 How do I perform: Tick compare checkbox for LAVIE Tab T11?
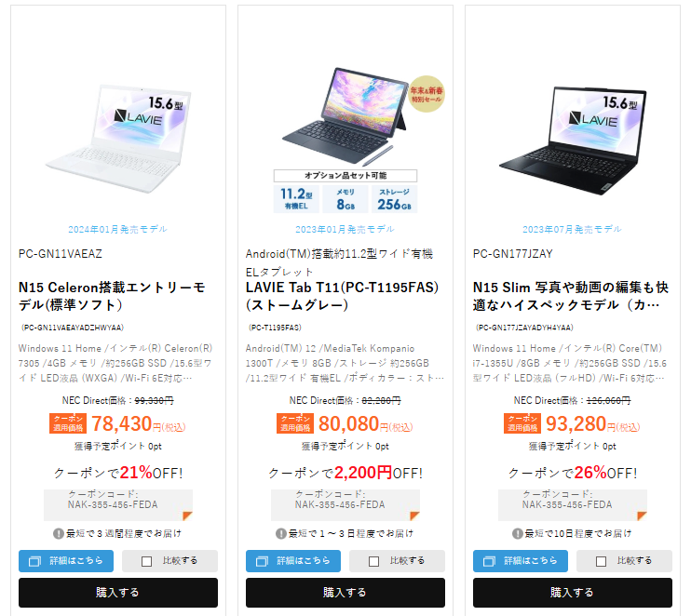[373, 561]
